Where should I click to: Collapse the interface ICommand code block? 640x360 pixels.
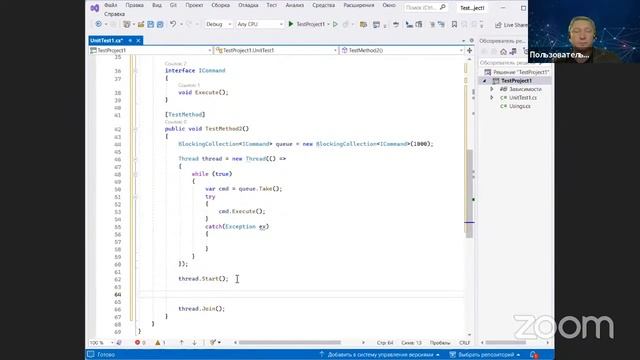(x=135, y=71)
